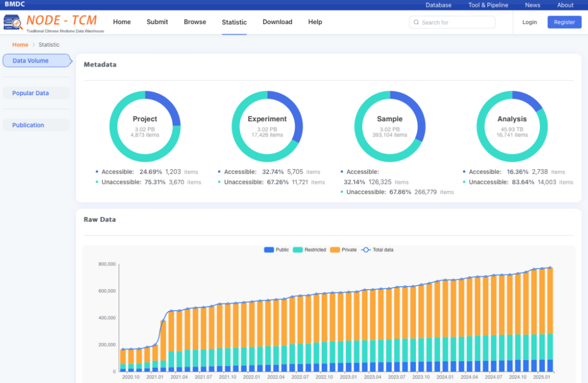Click the Raw Data section heading

coord(100,220)
